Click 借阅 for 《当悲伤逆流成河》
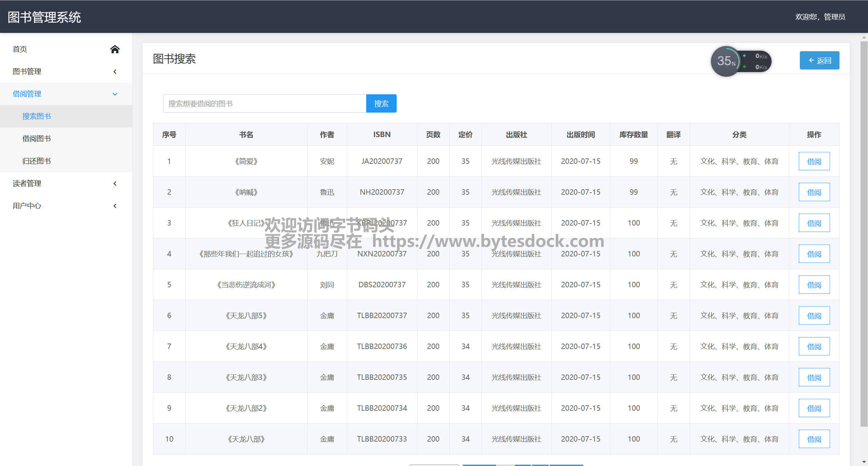Image resolution: width=868 pixels, height=466 pixels. (x=814, y=285)
